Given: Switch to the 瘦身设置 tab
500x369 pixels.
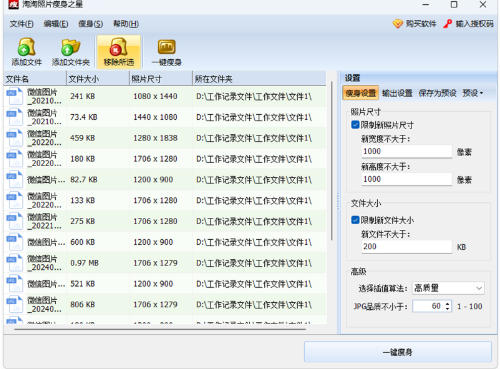Looking at the screenshot, I should click(x=361, y=93).
